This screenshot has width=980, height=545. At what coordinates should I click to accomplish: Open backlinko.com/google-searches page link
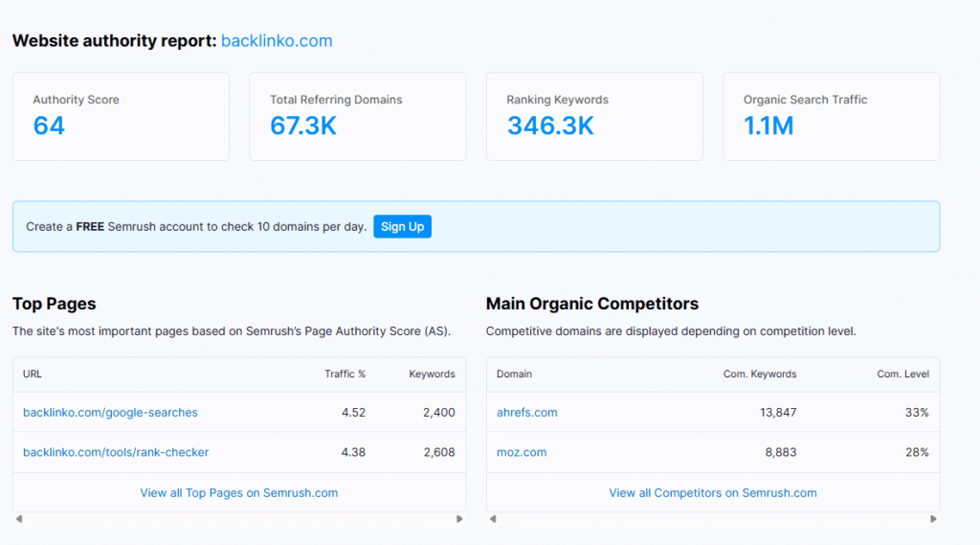(x=110, y=413)
